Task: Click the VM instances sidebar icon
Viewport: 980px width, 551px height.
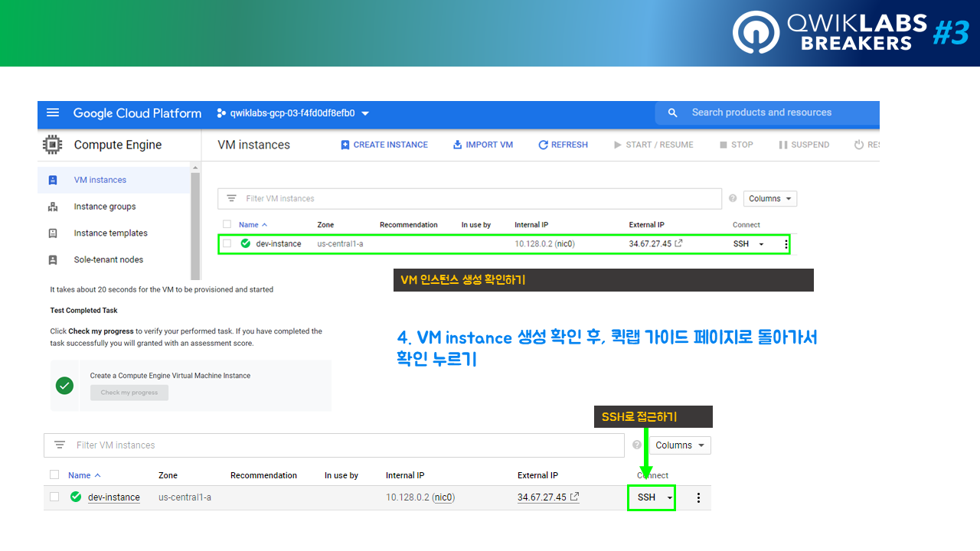Action: (x=53, y=181)
